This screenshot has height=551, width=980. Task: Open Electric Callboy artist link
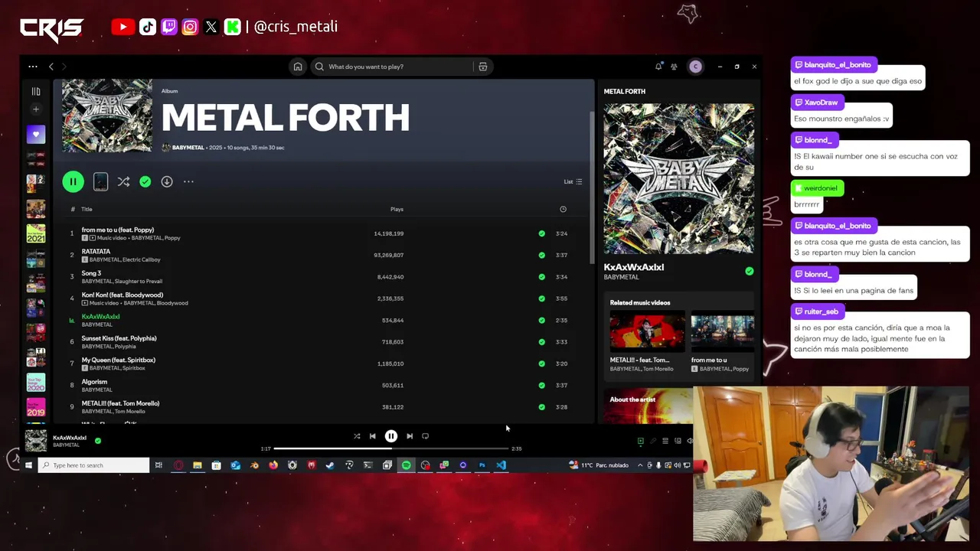142,259
